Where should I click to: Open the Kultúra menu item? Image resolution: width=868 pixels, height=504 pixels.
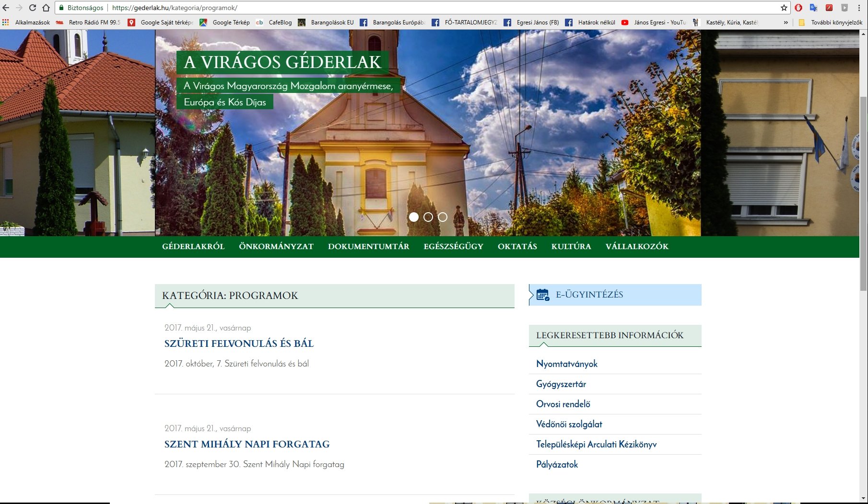571,246
